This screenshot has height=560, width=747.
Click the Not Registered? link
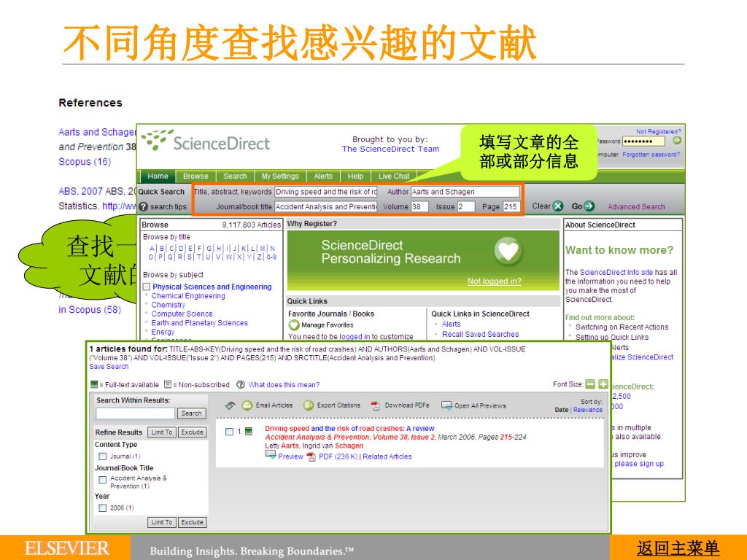(659, 131)
